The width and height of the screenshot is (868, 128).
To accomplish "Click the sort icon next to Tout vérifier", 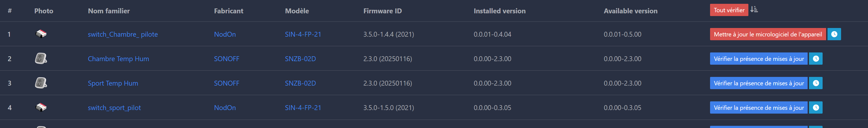I will [x=754, y=10].
